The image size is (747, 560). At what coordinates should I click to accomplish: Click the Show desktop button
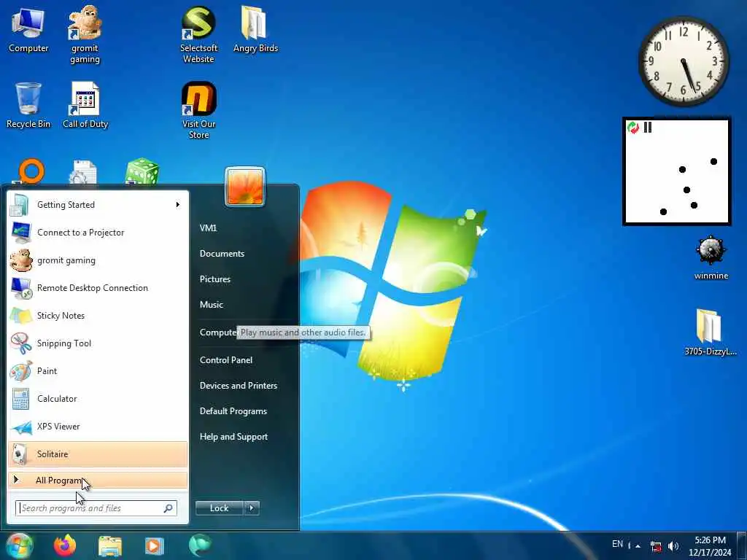tap(741, 545)
